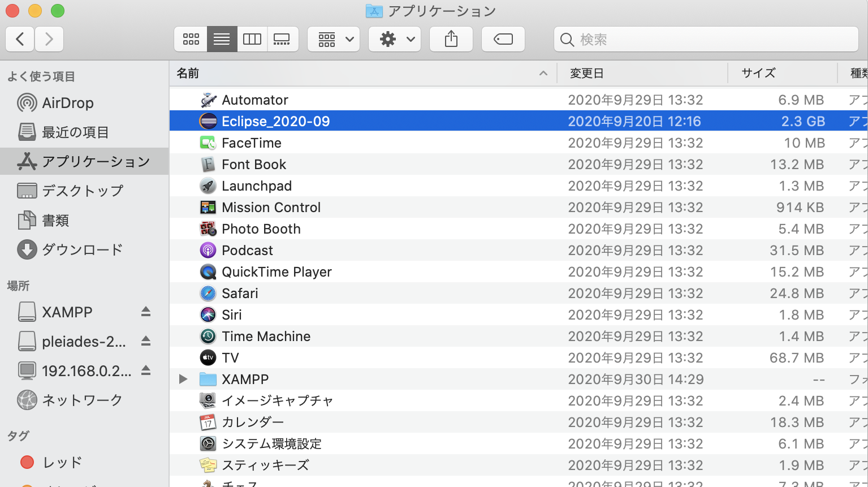The width and height of the screenshot is (868, 487).
Task: Expand the XAMPP folder disclosure triangle
Action: [183, 379]
